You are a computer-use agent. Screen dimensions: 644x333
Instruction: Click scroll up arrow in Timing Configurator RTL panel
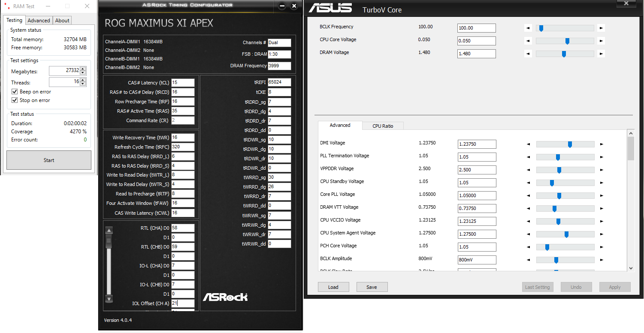tap(109, 231)
